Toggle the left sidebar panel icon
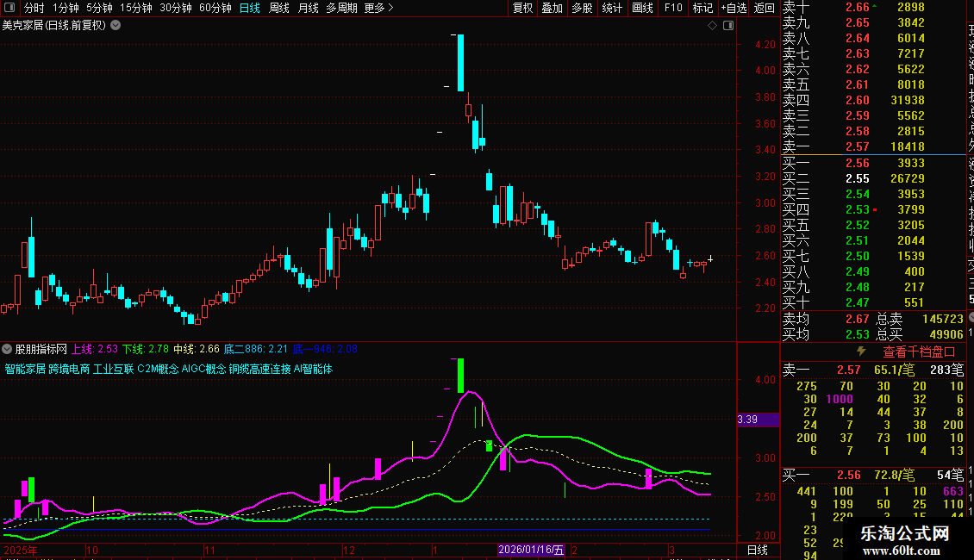 [9, 8]
